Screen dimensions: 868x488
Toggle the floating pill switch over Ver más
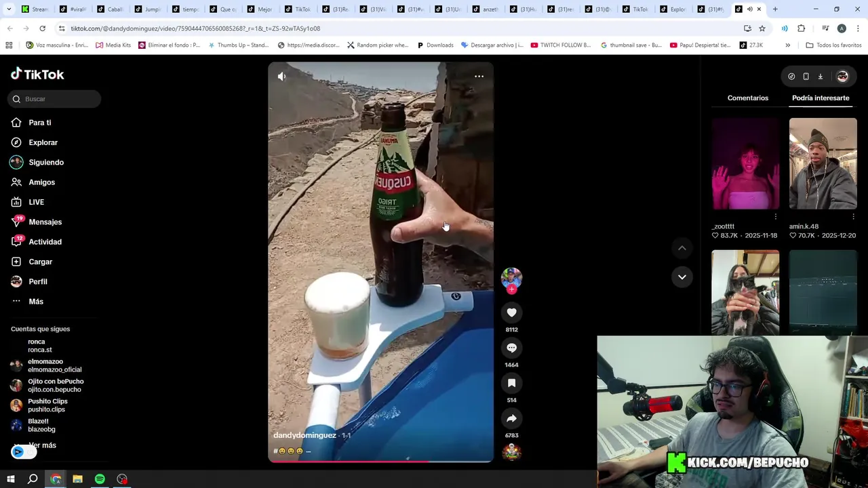tap(24, 452)
